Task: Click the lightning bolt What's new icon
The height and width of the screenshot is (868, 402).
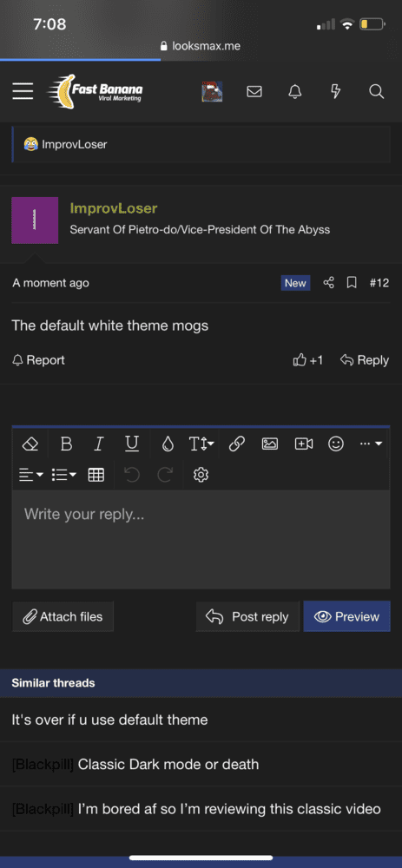Action: (x=335, y=91)
